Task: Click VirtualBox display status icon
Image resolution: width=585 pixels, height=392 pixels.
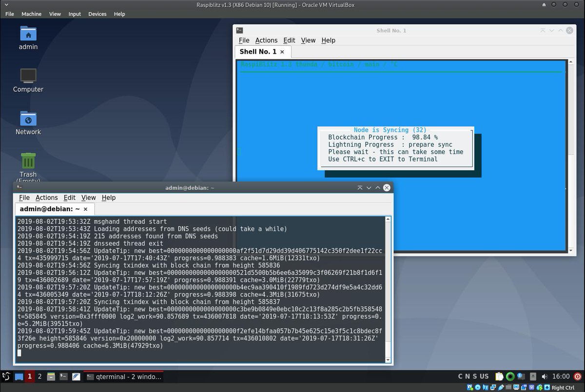Action: pos(516,388)
